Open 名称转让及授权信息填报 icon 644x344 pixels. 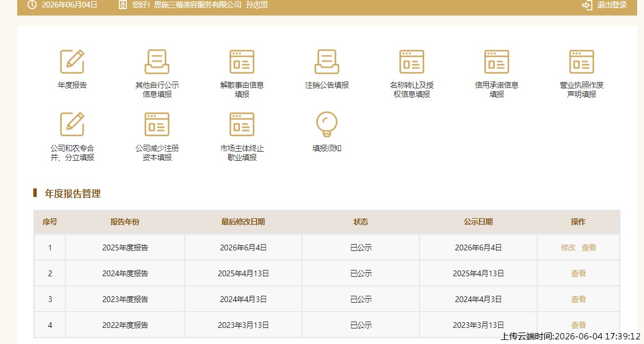412,61
